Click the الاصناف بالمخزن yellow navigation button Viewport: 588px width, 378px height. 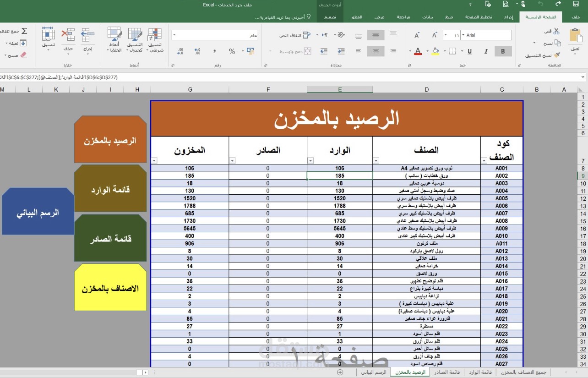click(x=110, y=288)
